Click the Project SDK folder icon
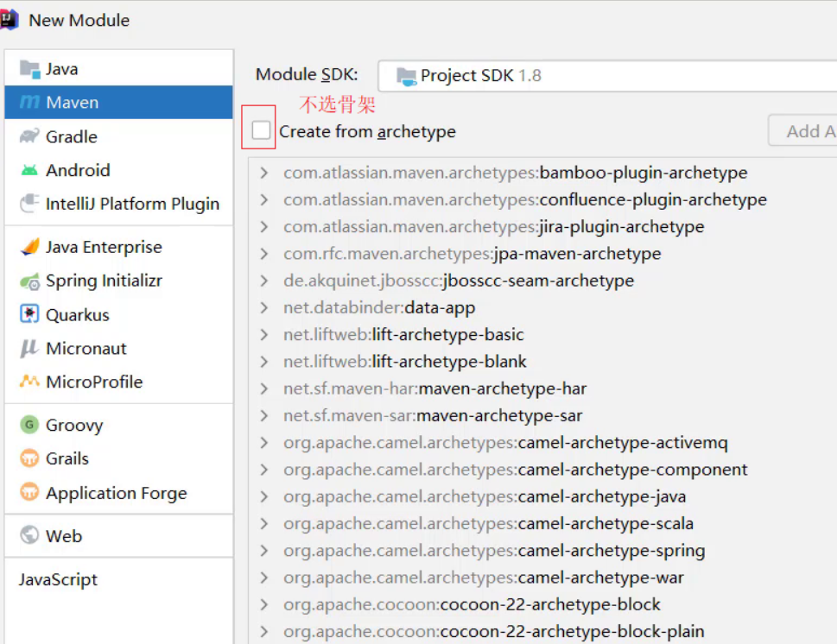 (x=407, y=77)
